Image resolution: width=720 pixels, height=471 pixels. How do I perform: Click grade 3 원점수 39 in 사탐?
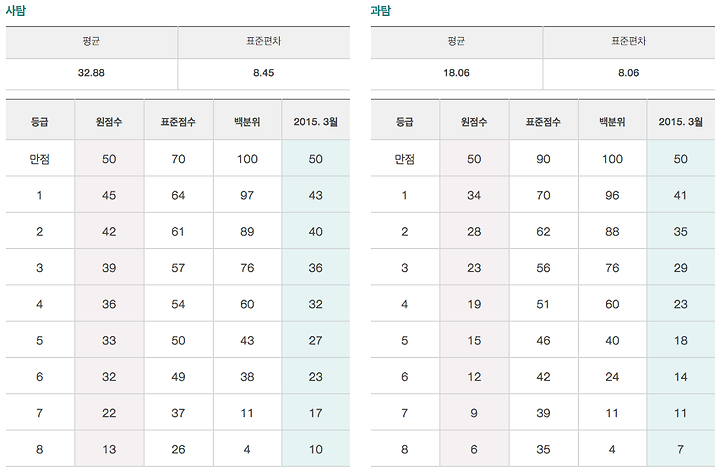coord(109,268)
